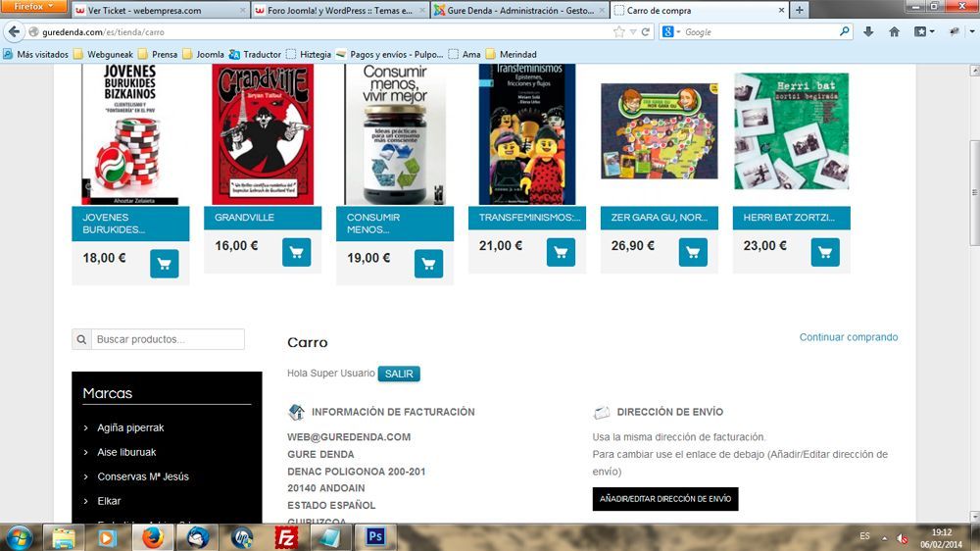Add Transfeminismos to cart
The width and height of the screenshot is (980, 551).
point(561,252)
